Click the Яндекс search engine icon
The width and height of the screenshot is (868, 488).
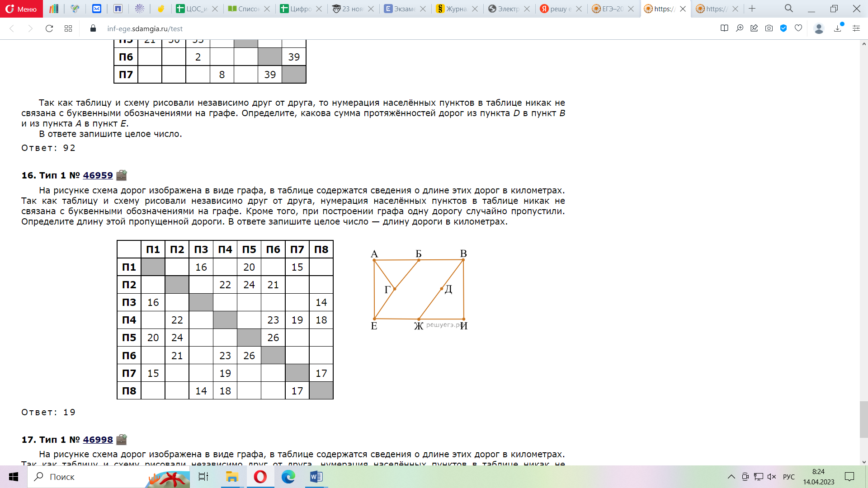[544, 8]
